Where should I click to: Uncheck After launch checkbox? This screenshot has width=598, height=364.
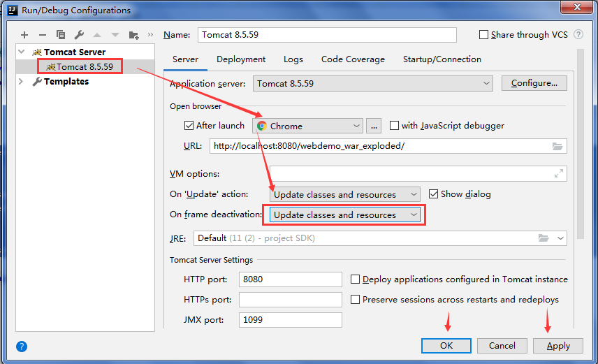tap(189, 126)
